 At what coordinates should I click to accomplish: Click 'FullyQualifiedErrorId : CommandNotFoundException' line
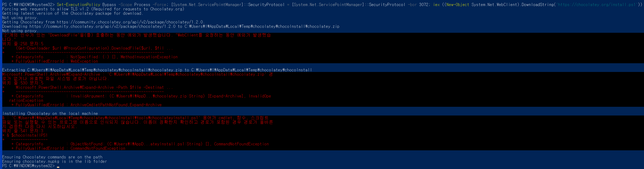[68, 148]
